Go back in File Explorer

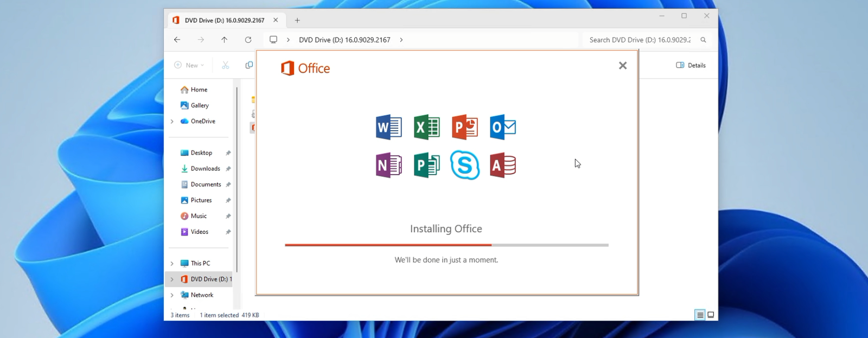pos(177,40)
